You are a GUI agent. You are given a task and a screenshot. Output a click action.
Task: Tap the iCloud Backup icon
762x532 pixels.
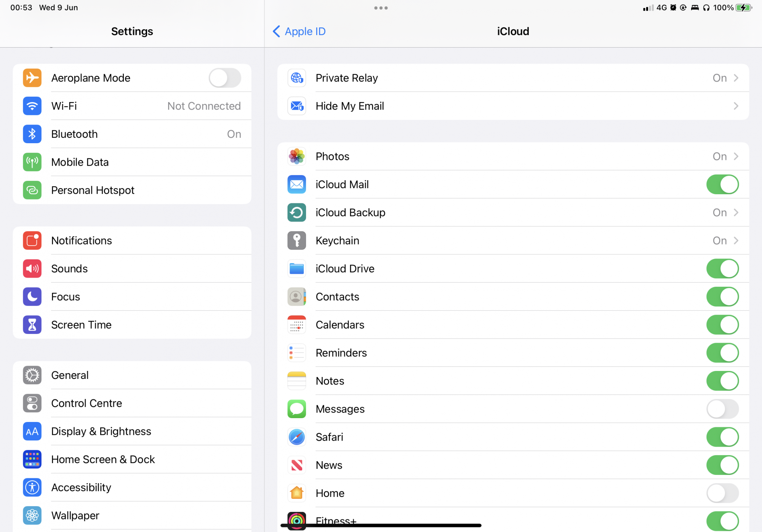[x=297, y=212]
